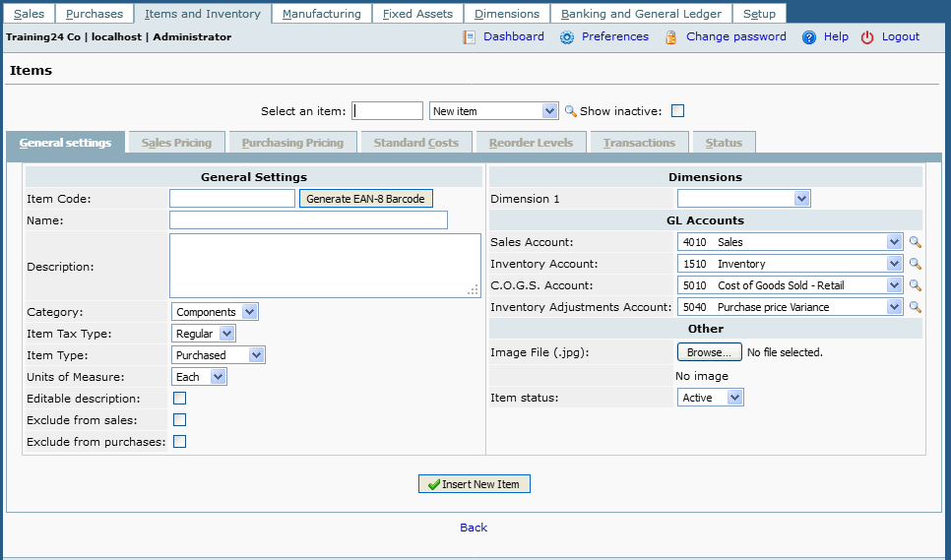The image size is (951, 560).
Task: Open the Manufacturing menu tab
Action: [x=322, y=14]
